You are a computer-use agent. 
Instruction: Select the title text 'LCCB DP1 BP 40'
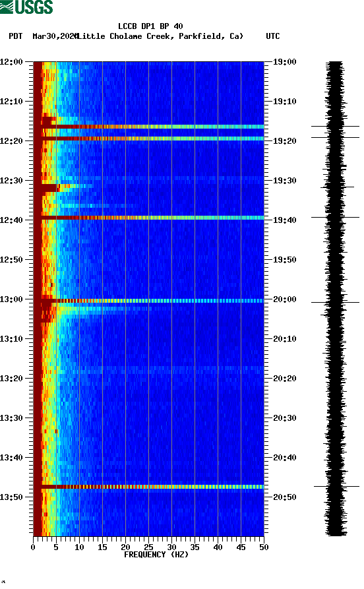tap(150, 26)
